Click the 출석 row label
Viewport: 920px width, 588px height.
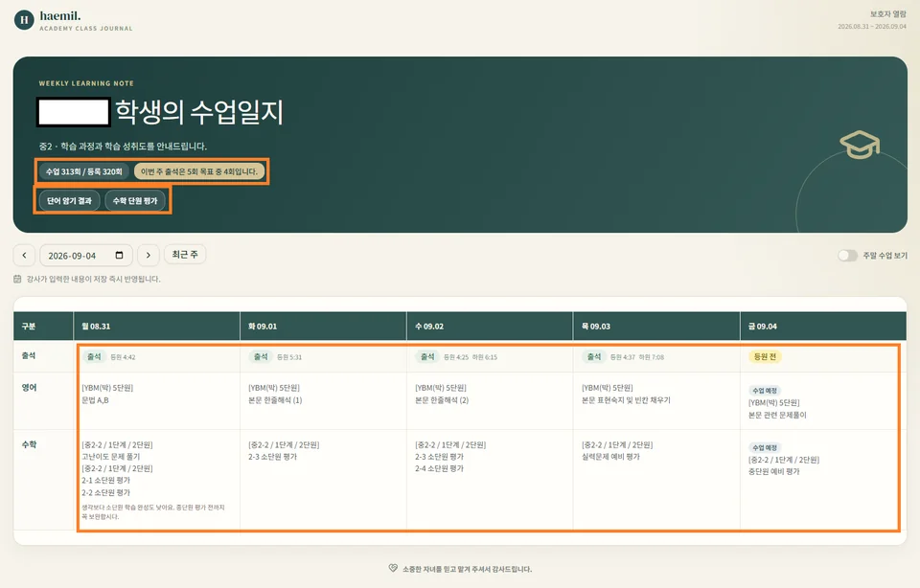coord(29,355)
